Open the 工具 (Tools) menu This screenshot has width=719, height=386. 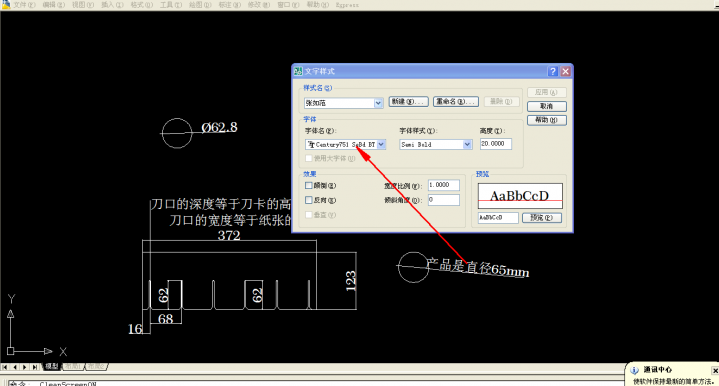click(171, 5)
